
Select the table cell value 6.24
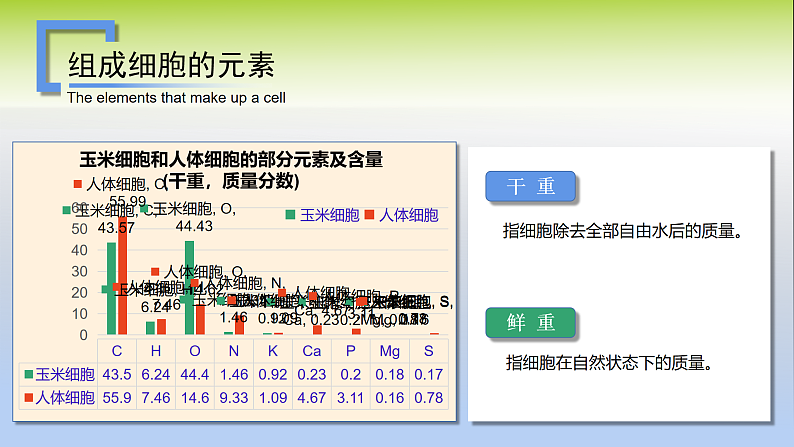point(156,375)
